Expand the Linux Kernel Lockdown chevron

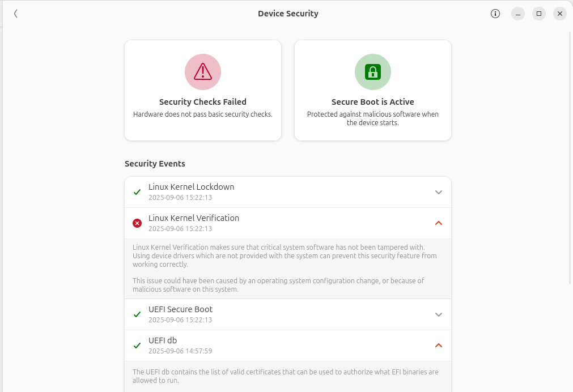tap(438, 192)
